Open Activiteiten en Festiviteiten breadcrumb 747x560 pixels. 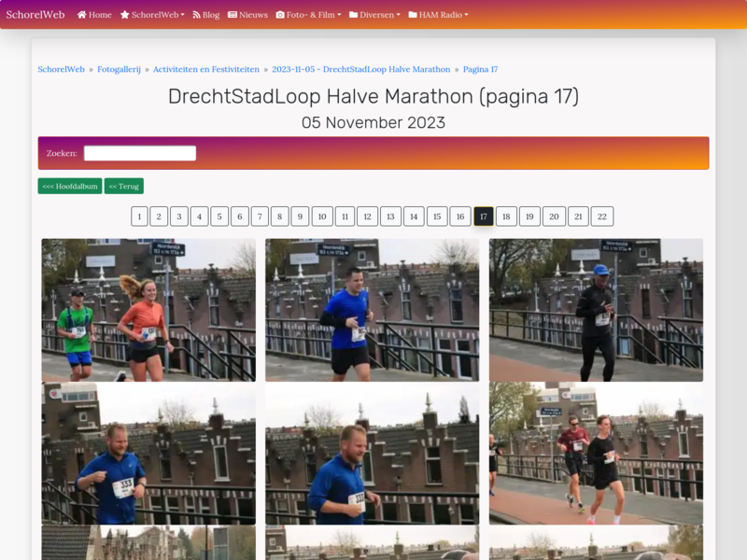pyautogui.click(x=206, y=69)
